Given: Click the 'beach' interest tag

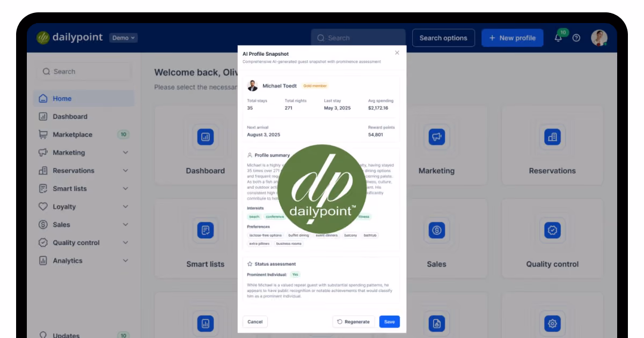Looking at the screenshot, I should pos(254,217).
